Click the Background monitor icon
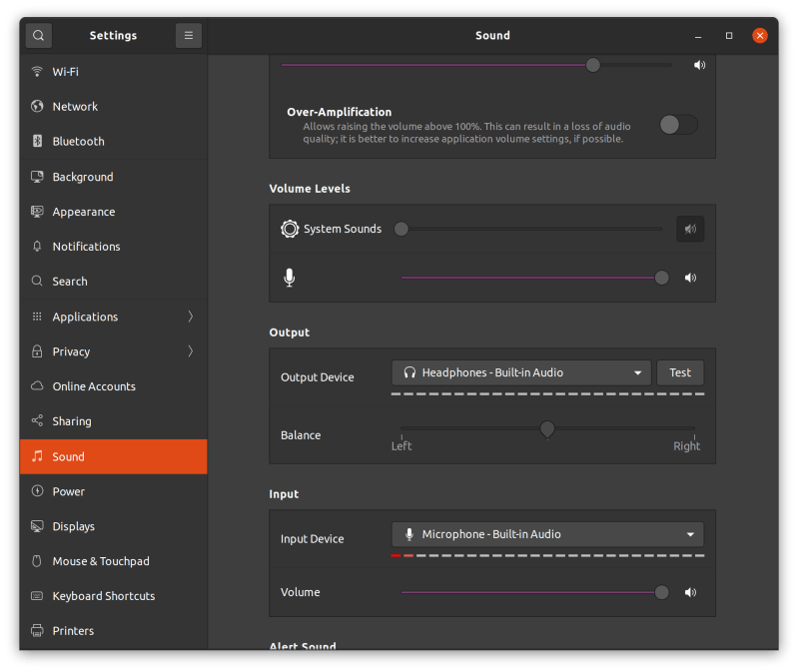 point(37,177)
